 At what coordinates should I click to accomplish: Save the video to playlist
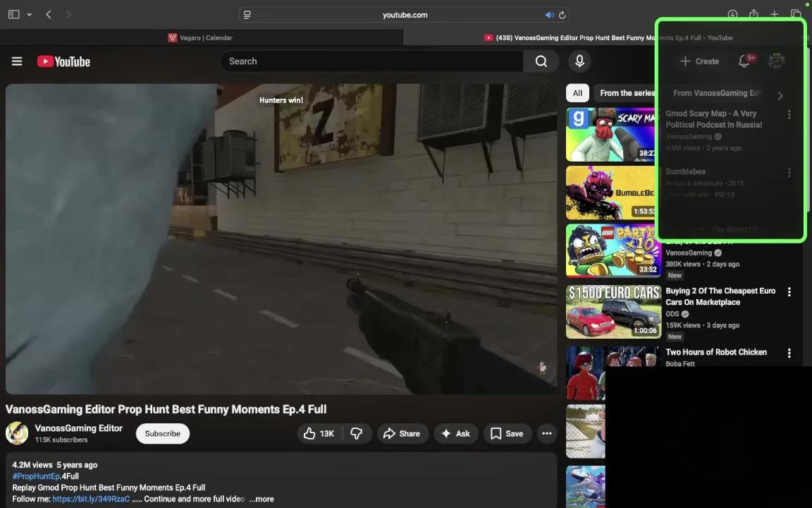(508, 433)
